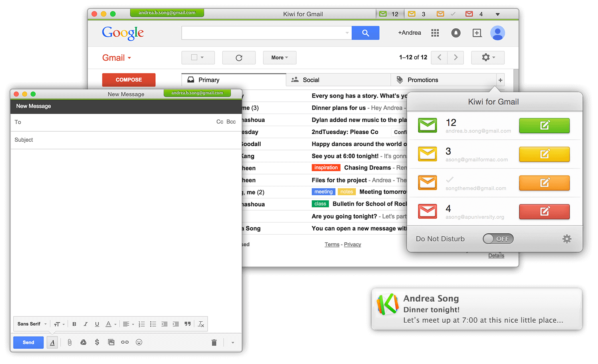The height and width of the screenshot is (364, 598).
Task: Switch to the Social tab
Action: [339, 80]
